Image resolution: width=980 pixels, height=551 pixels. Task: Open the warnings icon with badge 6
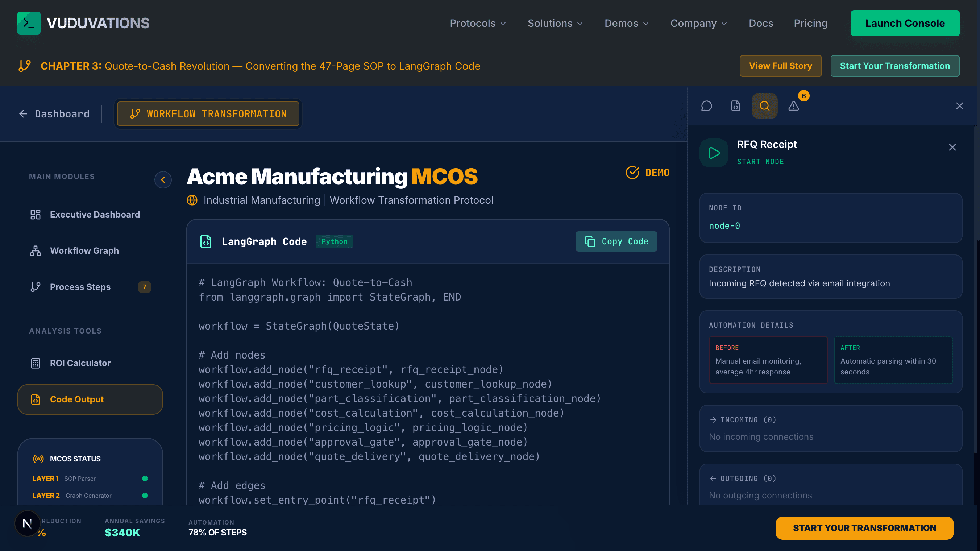point(794,106)
